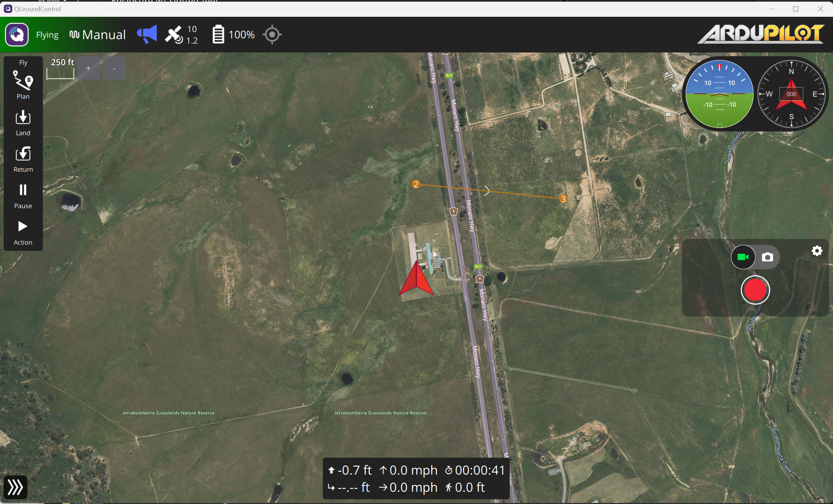Viewport: 833px width, 504px height.
Task: Click the RTK/GPS target crosshair icon
Action: click(x=272, y=35)
